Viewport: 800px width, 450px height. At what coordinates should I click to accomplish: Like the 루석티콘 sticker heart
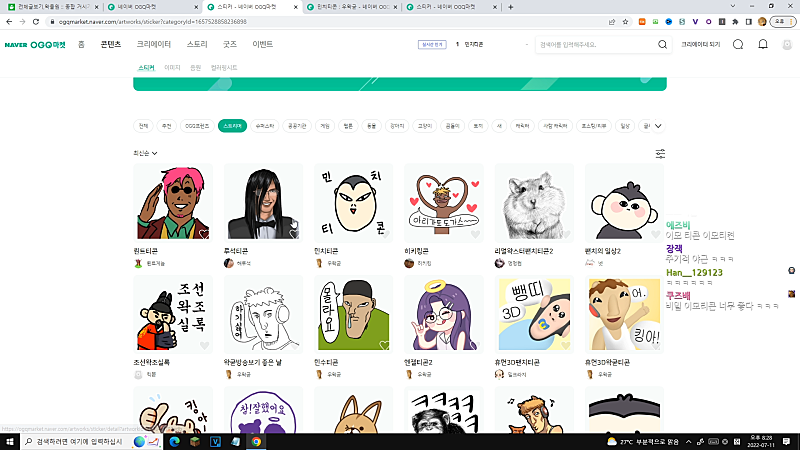point(294,235)
